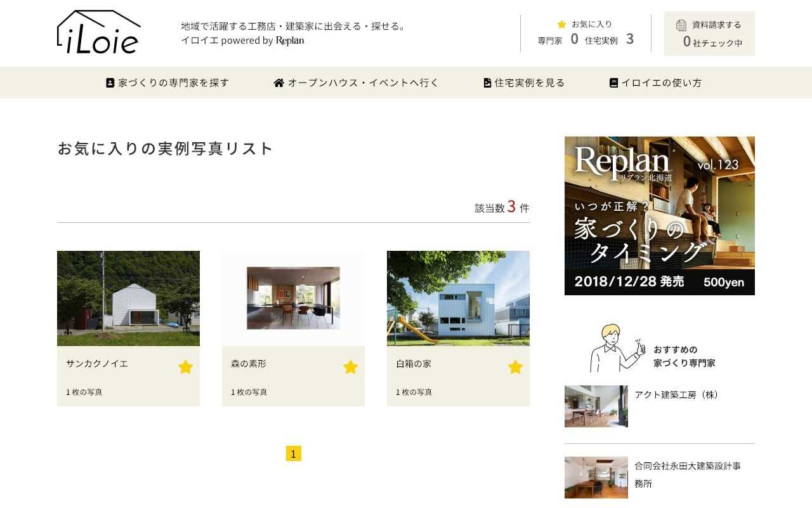Unfavorite サンカクノイエ with its star
The image size is (812, 508).
(185, 367)
